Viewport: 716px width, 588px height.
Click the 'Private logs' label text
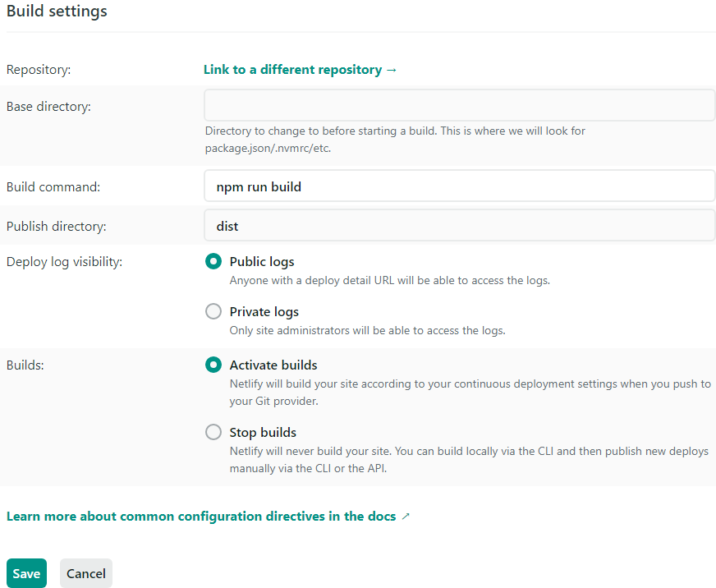pyautogui.click(x=264, y=311)
